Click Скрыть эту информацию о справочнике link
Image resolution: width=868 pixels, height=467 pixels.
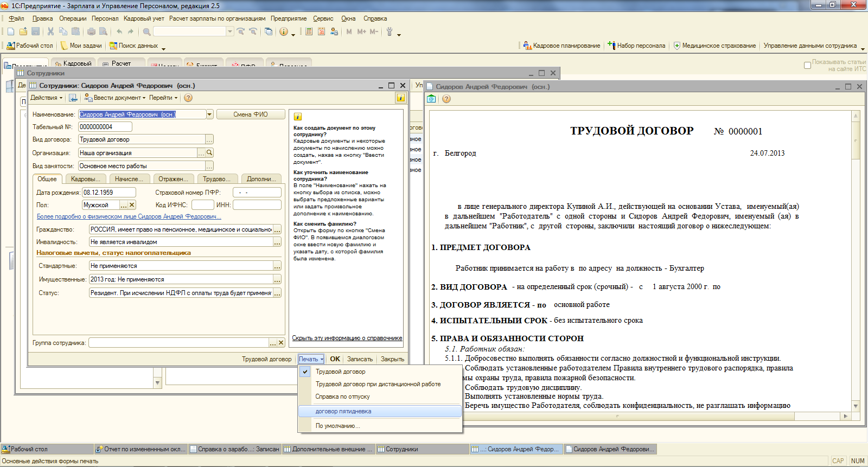coord(347,338)
